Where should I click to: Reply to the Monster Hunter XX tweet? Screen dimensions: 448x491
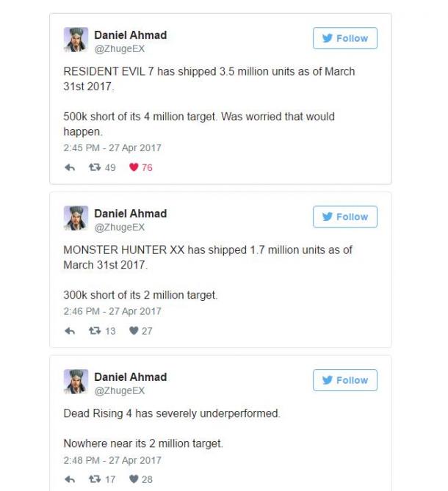(x=70, y=331)
